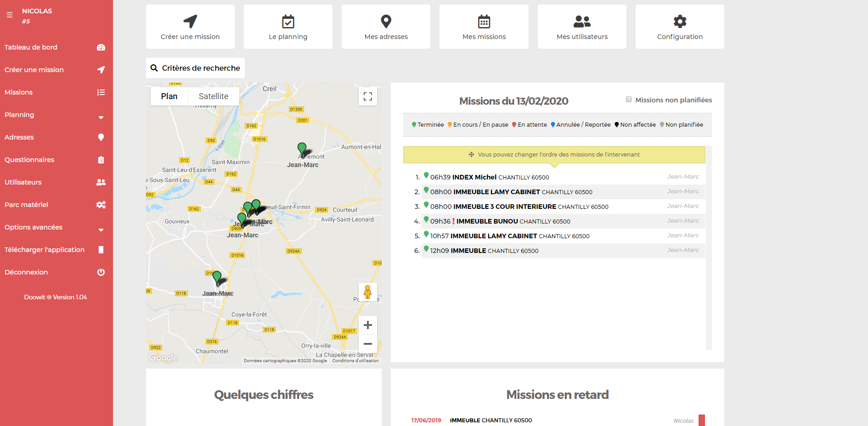This screenshot has width=868, height=426.
Task: Open Configuration gear tile
Action: [x=680, y=27]
